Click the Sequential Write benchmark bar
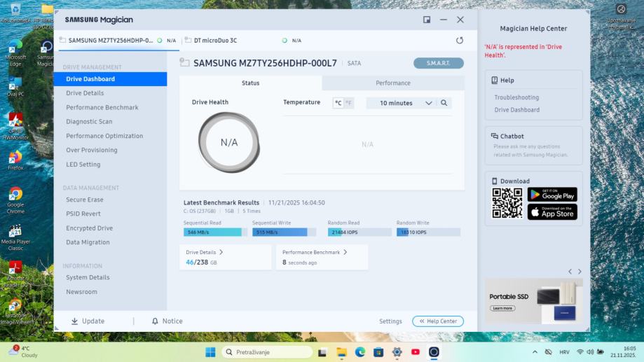Screen dimensions: 644x362 [x=285, y=232]
